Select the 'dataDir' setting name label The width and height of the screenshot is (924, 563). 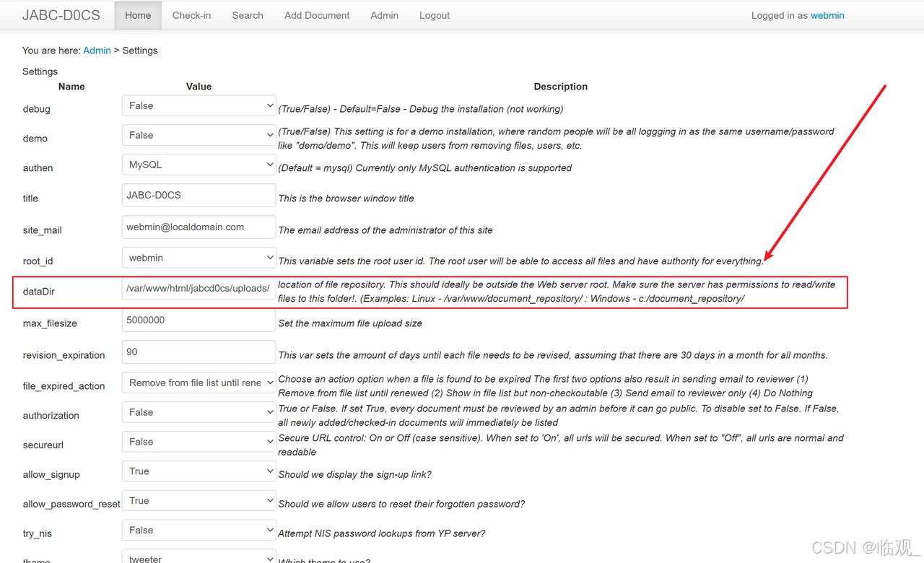coord(39,292)
